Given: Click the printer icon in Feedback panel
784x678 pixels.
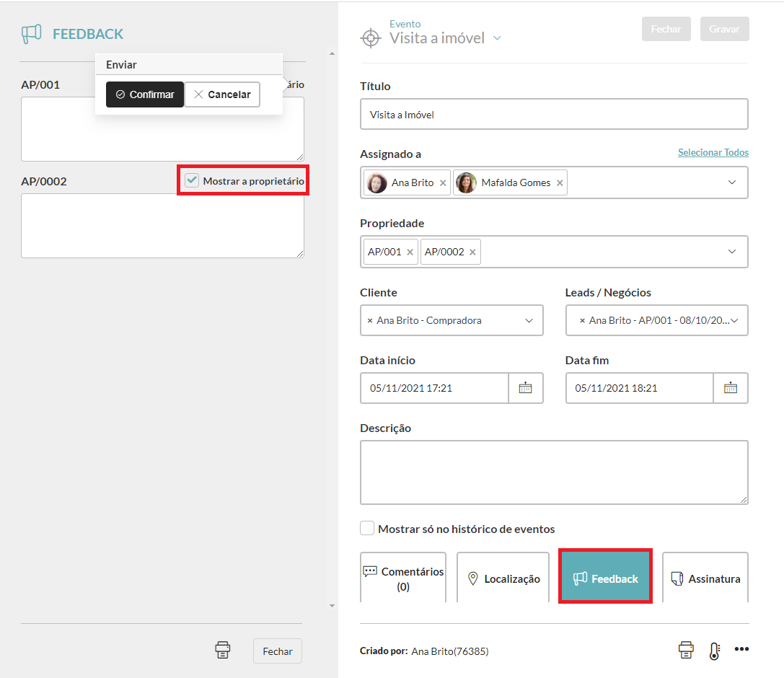Looking at the screenshot, I should click(x=223, y=650).
